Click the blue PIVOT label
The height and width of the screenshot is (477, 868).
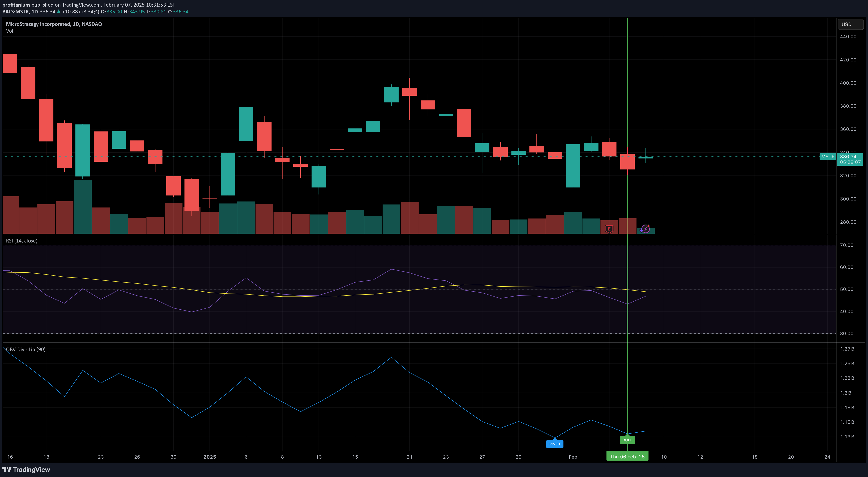[x=555, y=444]
